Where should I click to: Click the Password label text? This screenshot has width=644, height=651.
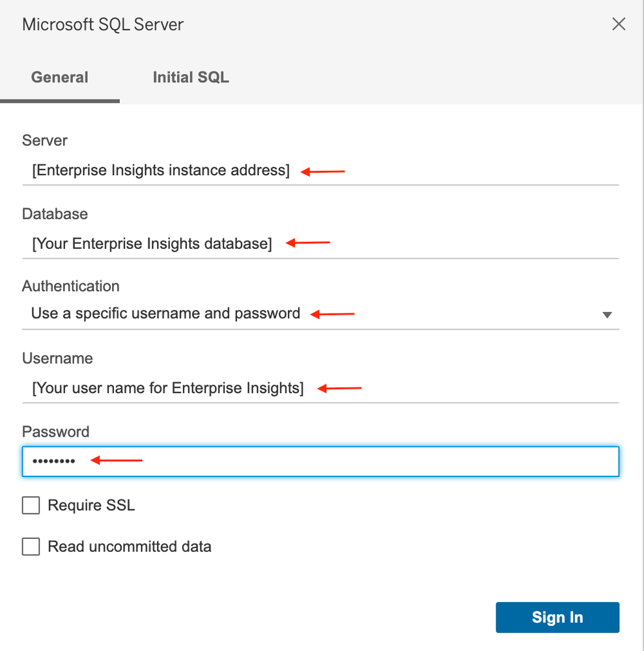pos(55,432)
